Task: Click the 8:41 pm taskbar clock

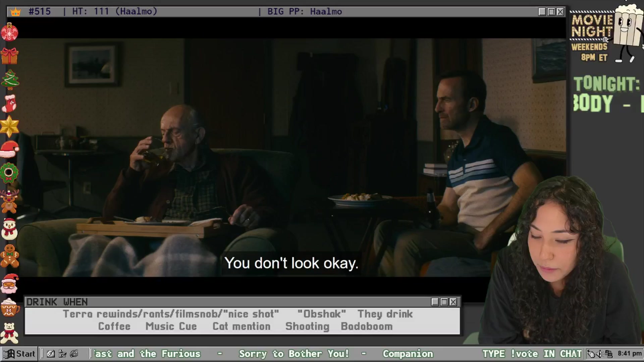Action: tap(630, 354)
